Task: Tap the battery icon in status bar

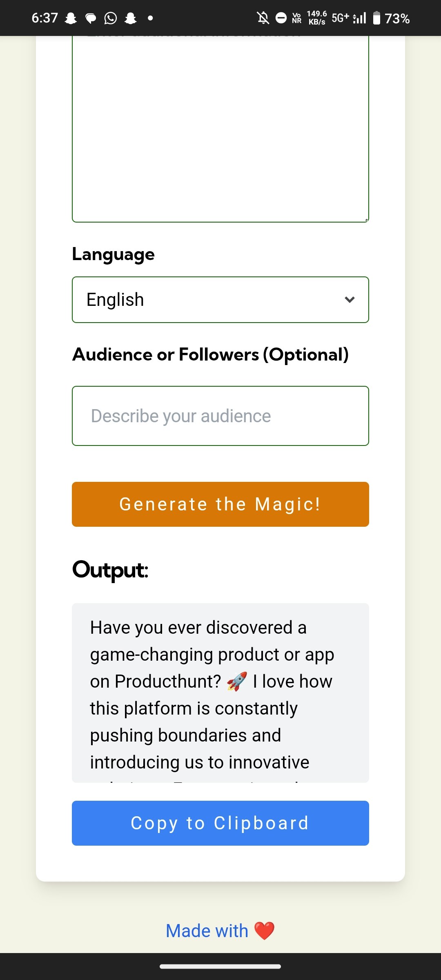Action: pyautogui.click(x=376, y=18)
